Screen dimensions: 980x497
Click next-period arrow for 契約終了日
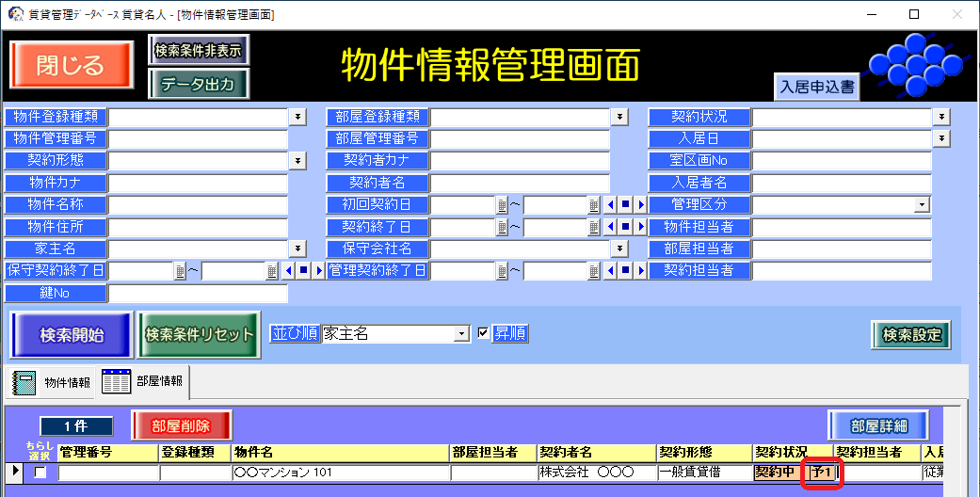[640, 228]
